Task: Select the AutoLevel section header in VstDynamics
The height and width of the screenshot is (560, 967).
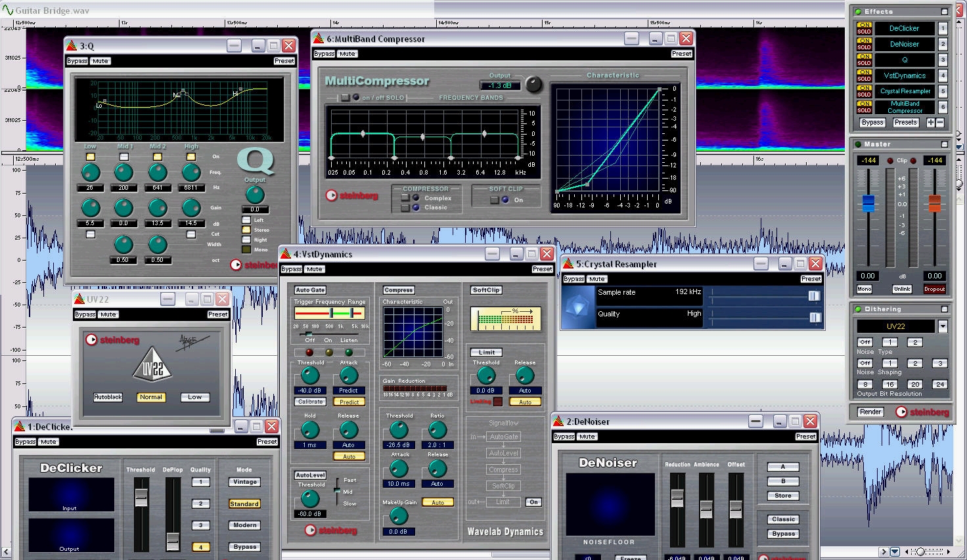Action: 310,475
